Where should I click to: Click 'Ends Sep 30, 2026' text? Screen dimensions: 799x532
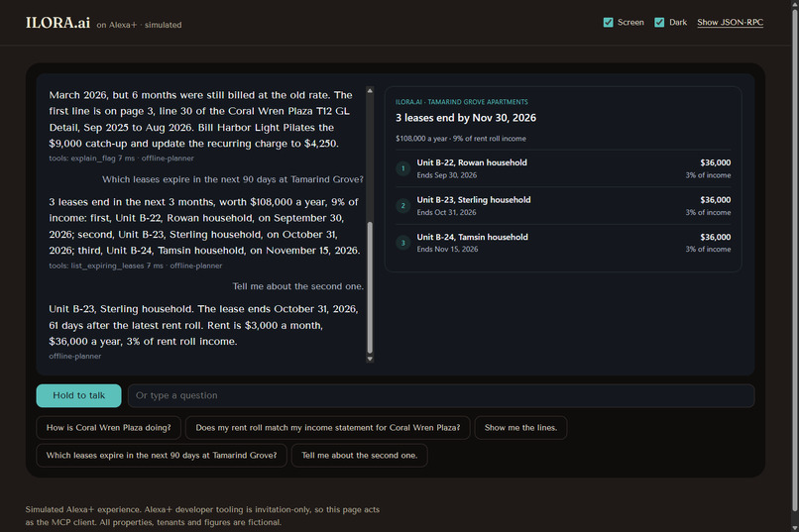point(447,175)
